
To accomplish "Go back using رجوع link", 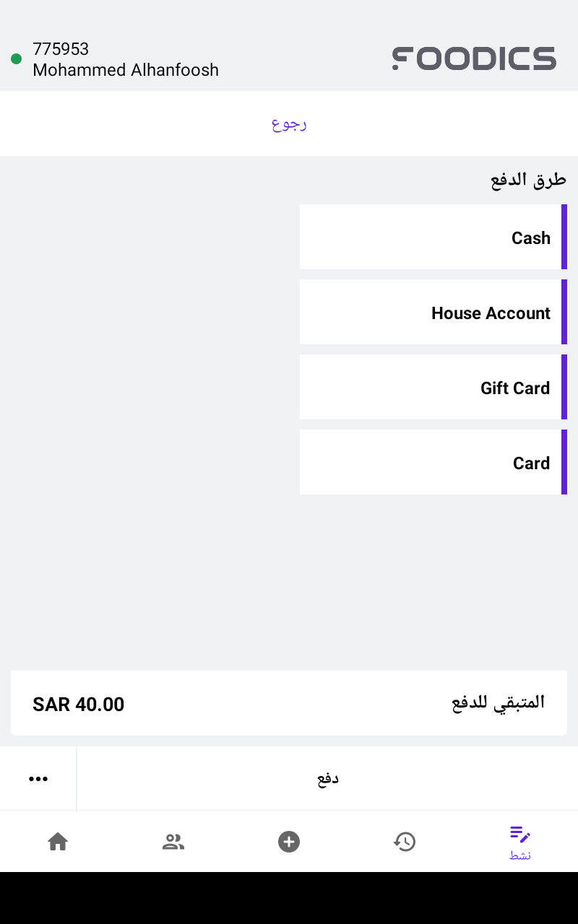I will [x=289, y=124].
